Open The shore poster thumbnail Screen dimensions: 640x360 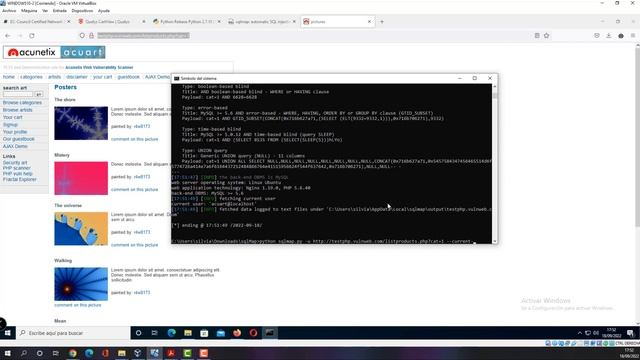(x=81, y=123)
